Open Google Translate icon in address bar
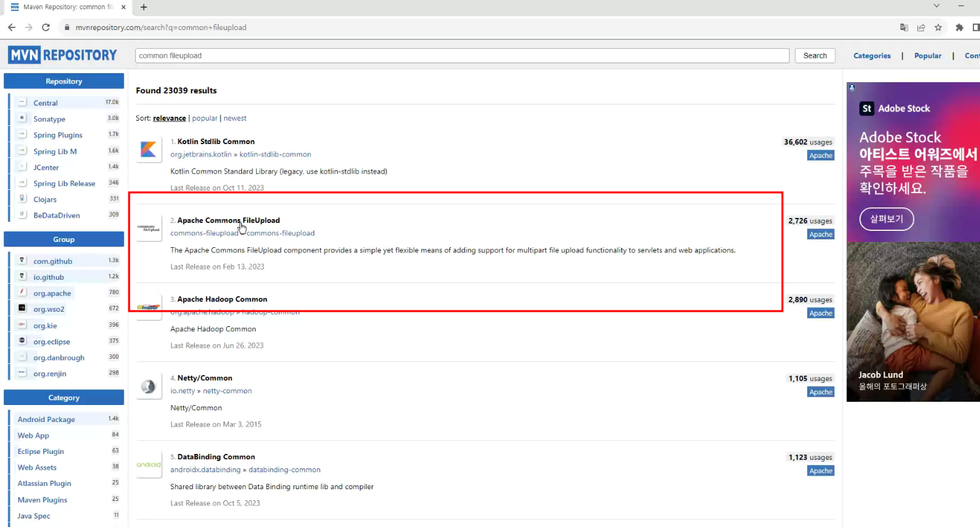 pyautogui.click(x=904, y=27)
